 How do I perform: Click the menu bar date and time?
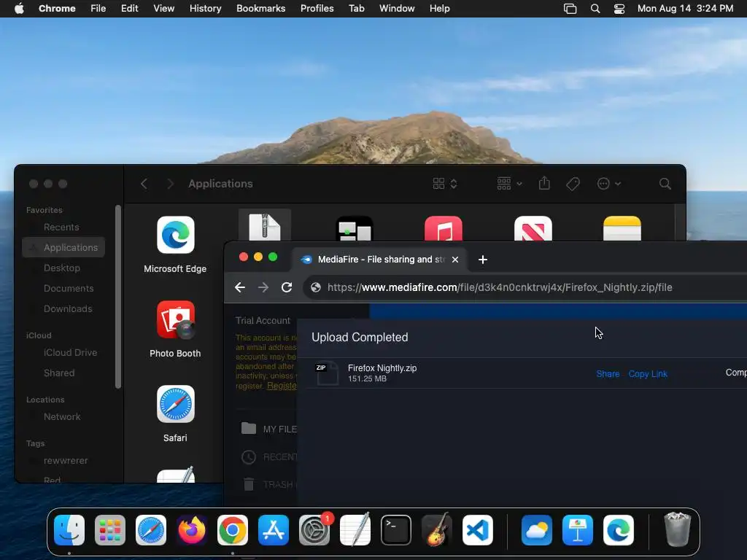click(685, 9)
